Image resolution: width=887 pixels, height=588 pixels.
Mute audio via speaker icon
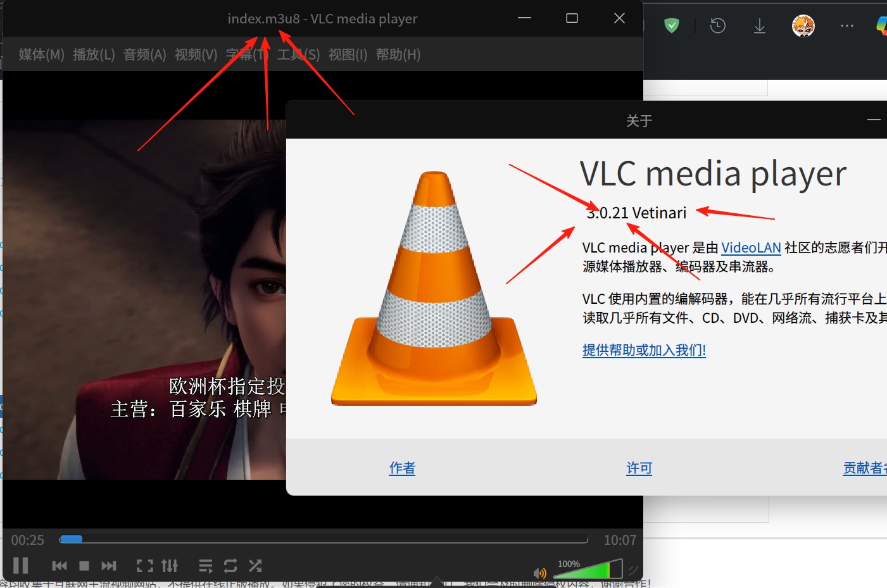(x=540, y=573)
